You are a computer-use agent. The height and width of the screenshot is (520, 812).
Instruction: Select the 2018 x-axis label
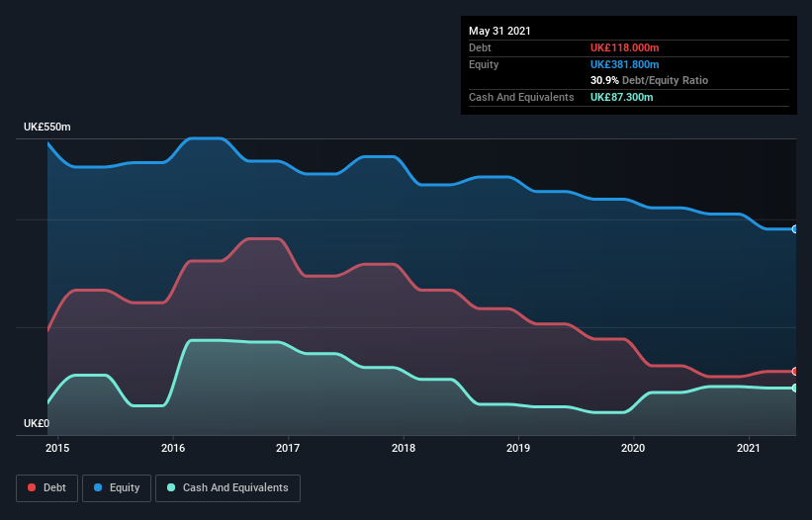[404, 448]
